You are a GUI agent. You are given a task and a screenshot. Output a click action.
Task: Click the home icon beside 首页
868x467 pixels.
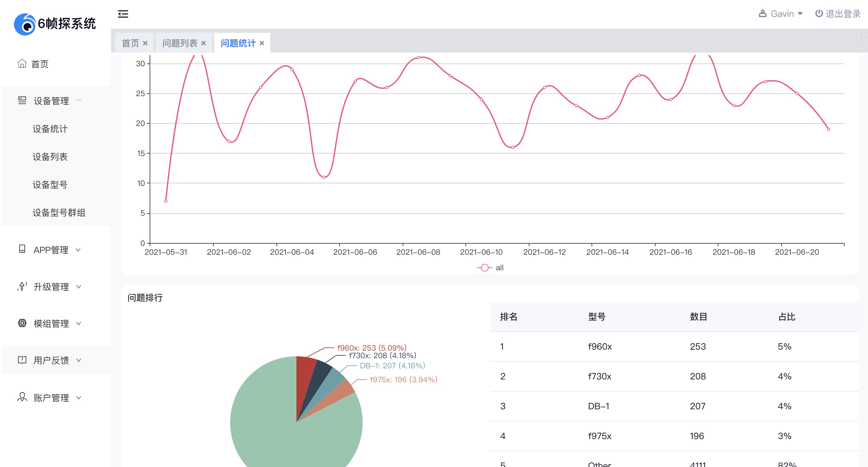click(22, 63)
